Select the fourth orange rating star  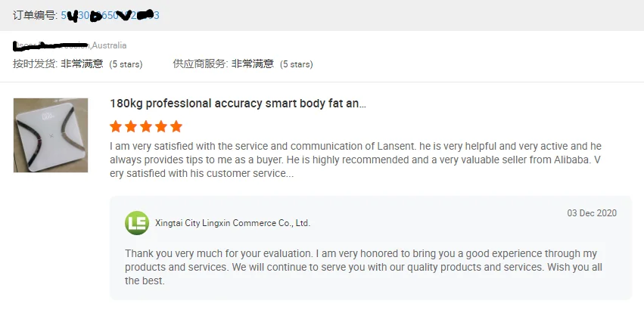[x=161, y=126]
